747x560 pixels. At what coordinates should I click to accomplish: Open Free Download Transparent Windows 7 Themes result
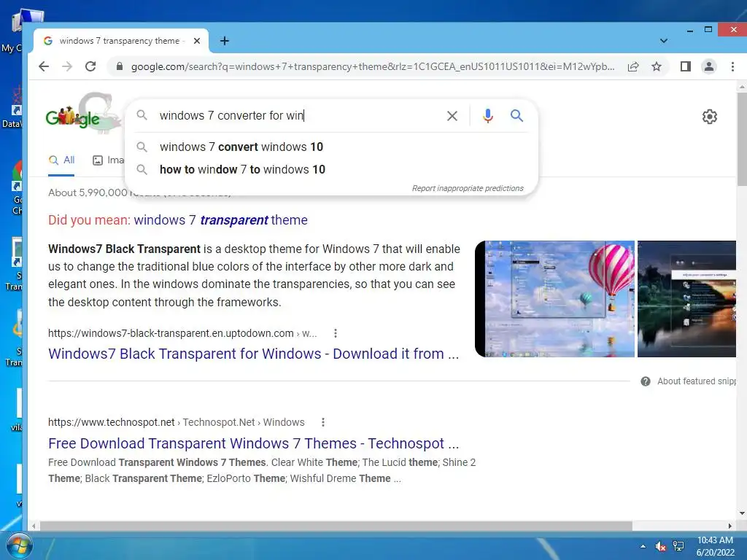click(253, 443)
